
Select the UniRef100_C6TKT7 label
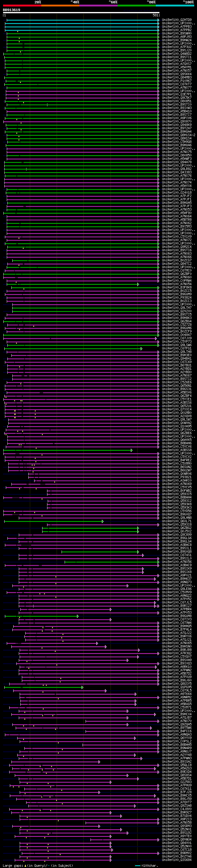coord(177,84)
